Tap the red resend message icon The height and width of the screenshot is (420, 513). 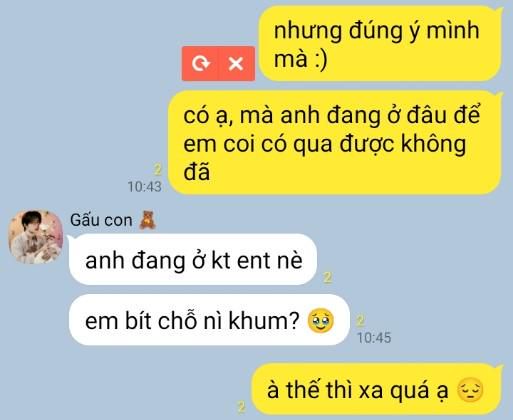point(200,63)
